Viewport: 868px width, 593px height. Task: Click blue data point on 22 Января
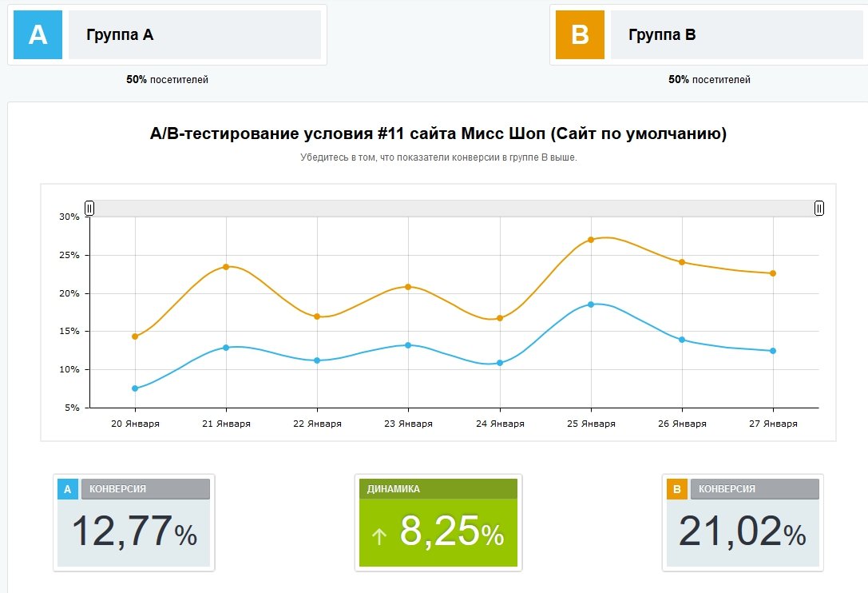pyautogui.click(x=317, y=360)
